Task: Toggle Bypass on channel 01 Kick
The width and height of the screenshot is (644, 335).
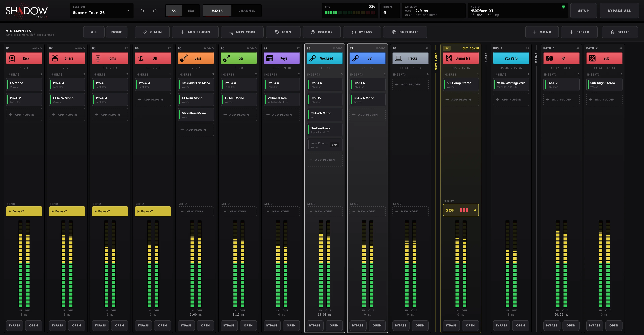Action: 14,325
